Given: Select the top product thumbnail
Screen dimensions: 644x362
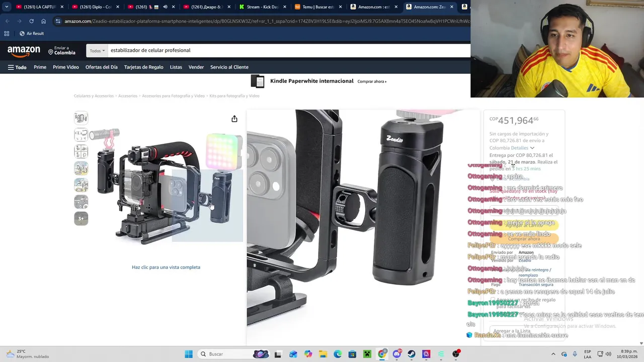Looking at the screenshot, I should (x=81, y=118).
